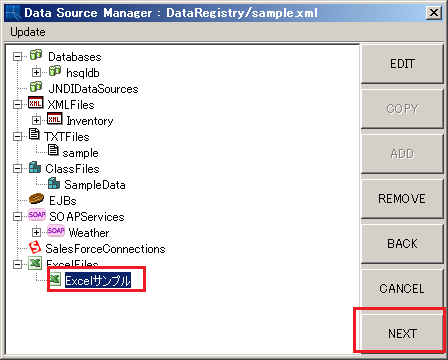Click the sample text file icon
The width and height of the screenshot is (448, 360).
pyautogui.click(x=53, y=150)
